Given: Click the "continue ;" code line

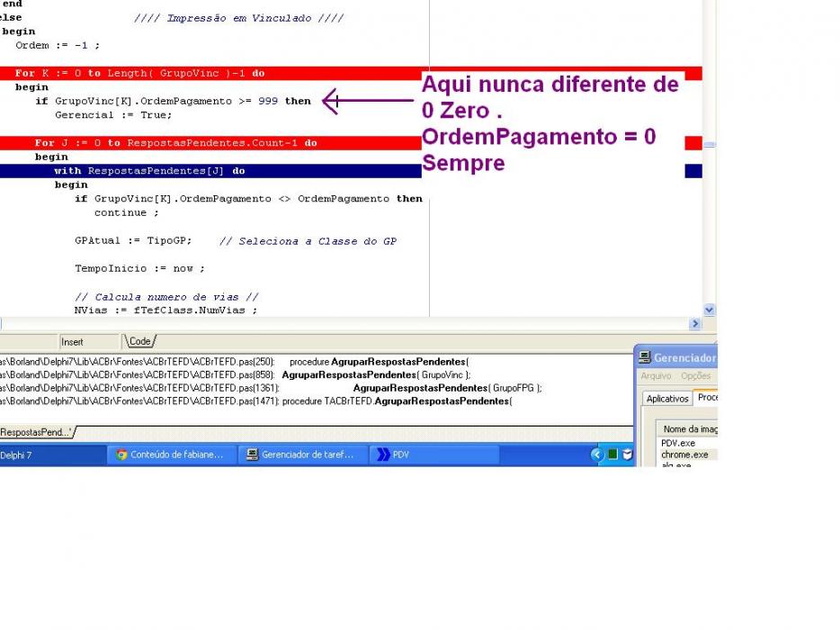Looking at the screenshot, I should 127,213.
